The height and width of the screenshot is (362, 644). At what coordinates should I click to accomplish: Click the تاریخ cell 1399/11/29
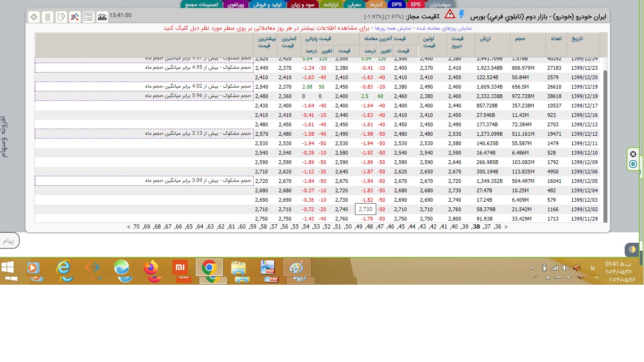585,219
